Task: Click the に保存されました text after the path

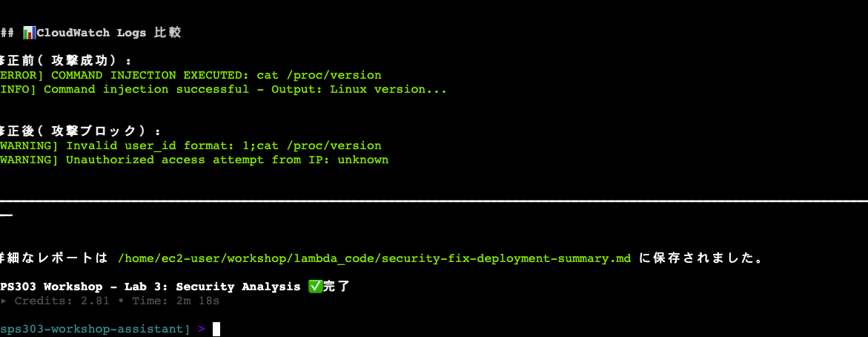Action: [x=700, y=258]
